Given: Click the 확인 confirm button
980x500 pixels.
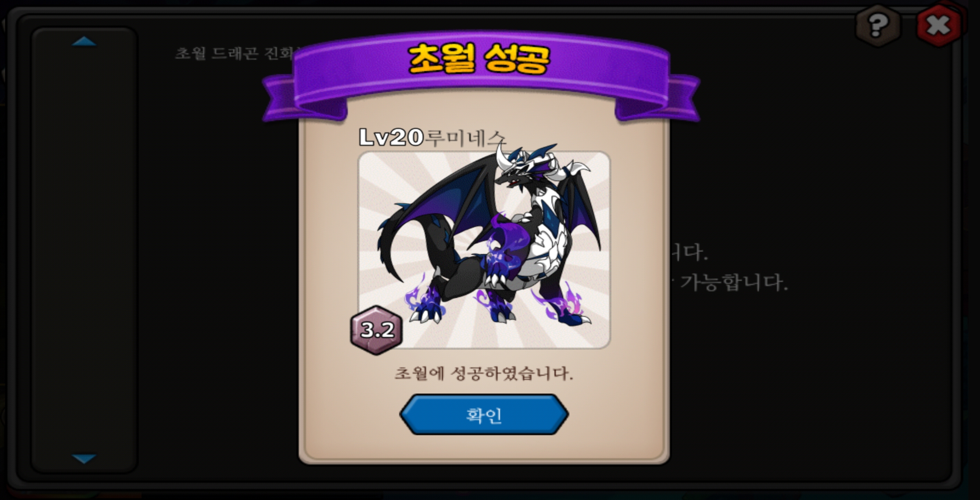Looking at the screenshot, I should pyautogui.click(x=484, y=415).
